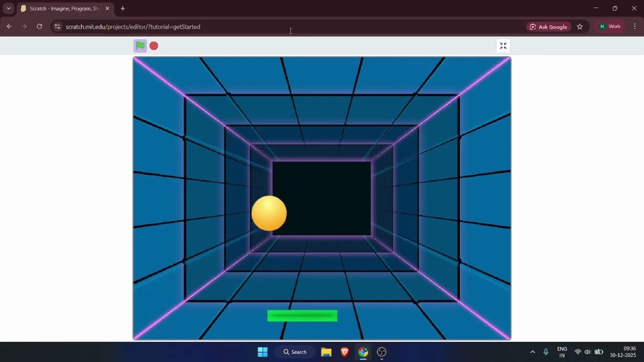Open the Work profile menu
This screenshot has width=644, height=362.
coord(610,27)
